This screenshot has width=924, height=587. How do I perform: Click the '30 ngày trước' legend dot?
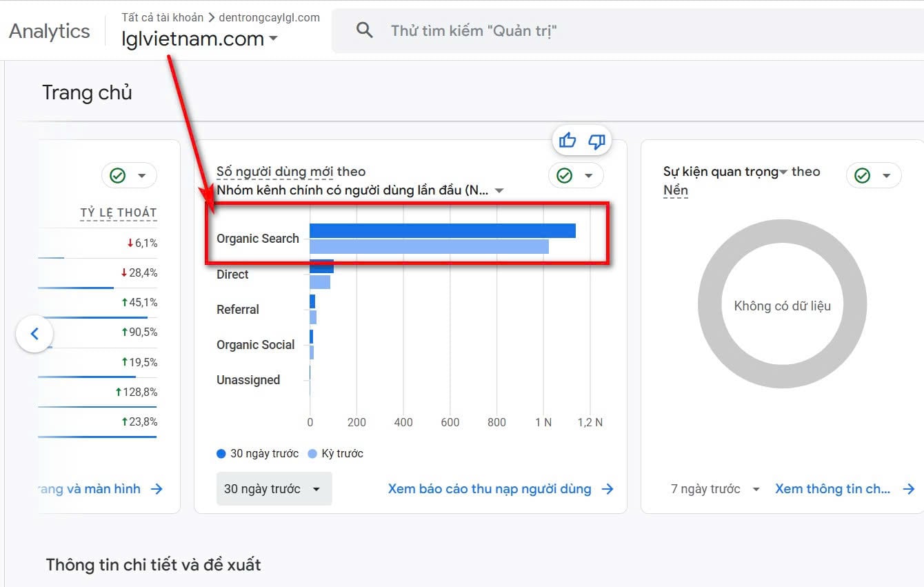tap(221, 454)
